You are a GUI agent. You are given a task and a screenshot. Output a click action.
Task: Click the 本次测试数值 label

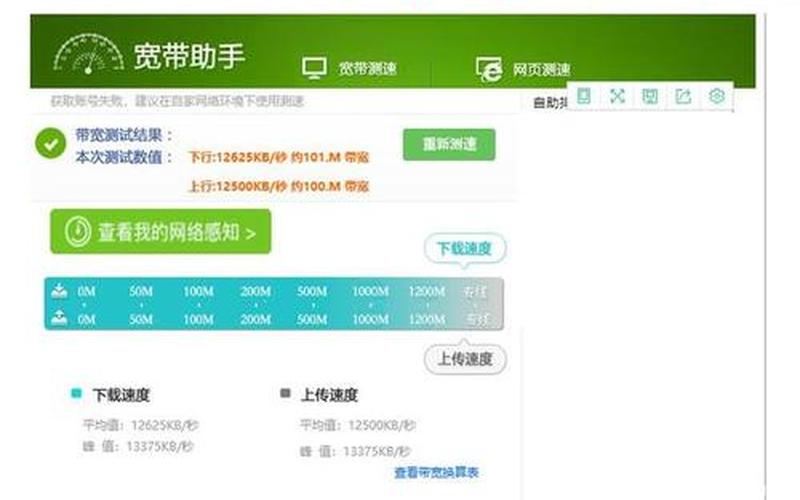124,157
